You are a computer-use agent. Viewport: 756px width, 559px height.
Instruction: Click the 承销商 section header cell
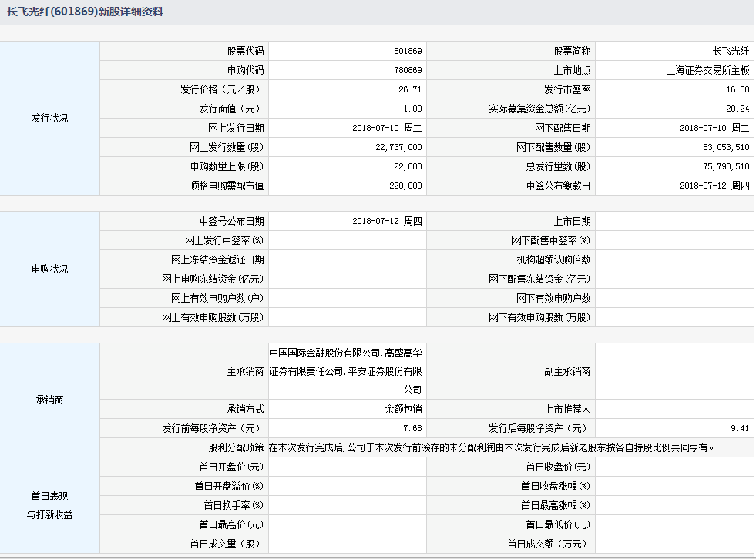[50, 400]
